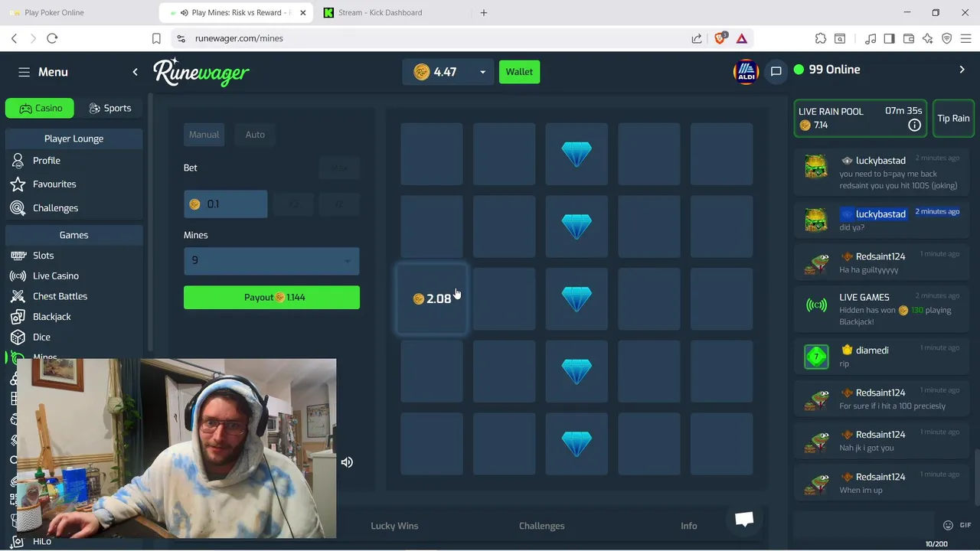The image size is (980, 551).
Task: Toggle the chat bubble icon
Action: (x=776, y=71)
